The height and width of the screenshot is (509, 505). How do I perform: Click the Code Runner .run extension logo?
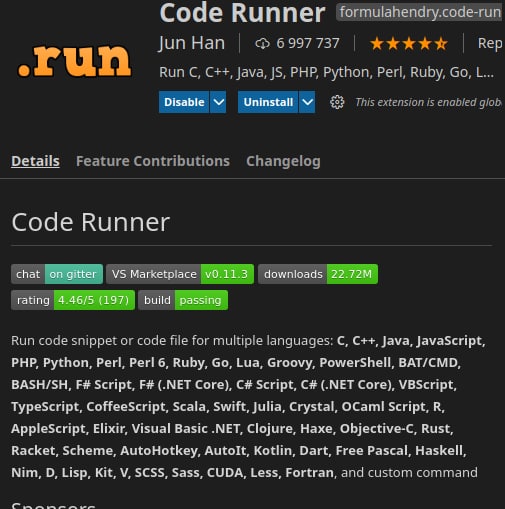pyautogui.click(x=74, y=61)
